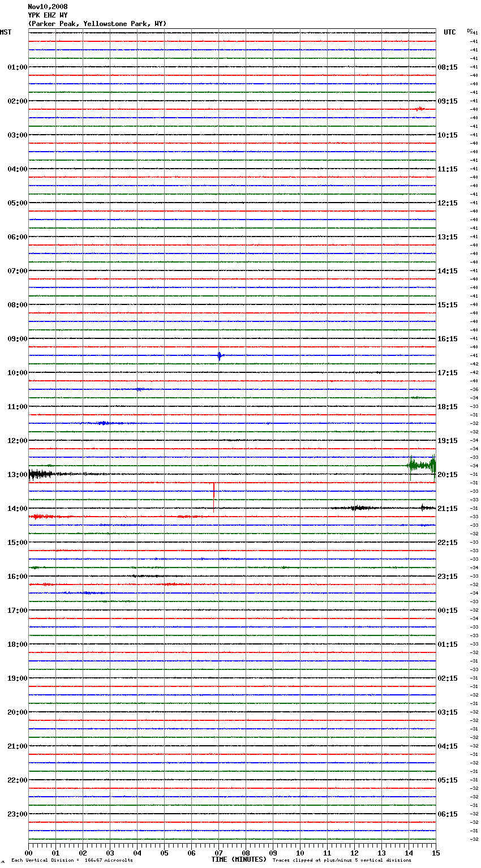481x868 pixels.
Task: Select the 09:15 UTC time label
Action: click(x=448, y=101)
